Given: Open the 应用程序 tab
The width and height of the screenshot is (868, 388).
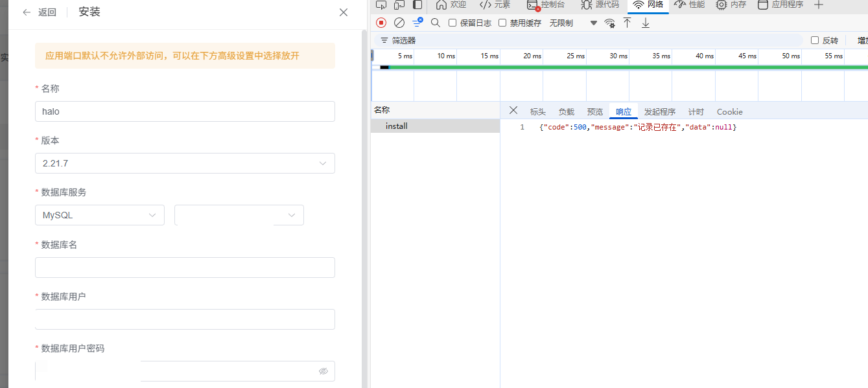Looking at the screenshot, I should (780, 5).
